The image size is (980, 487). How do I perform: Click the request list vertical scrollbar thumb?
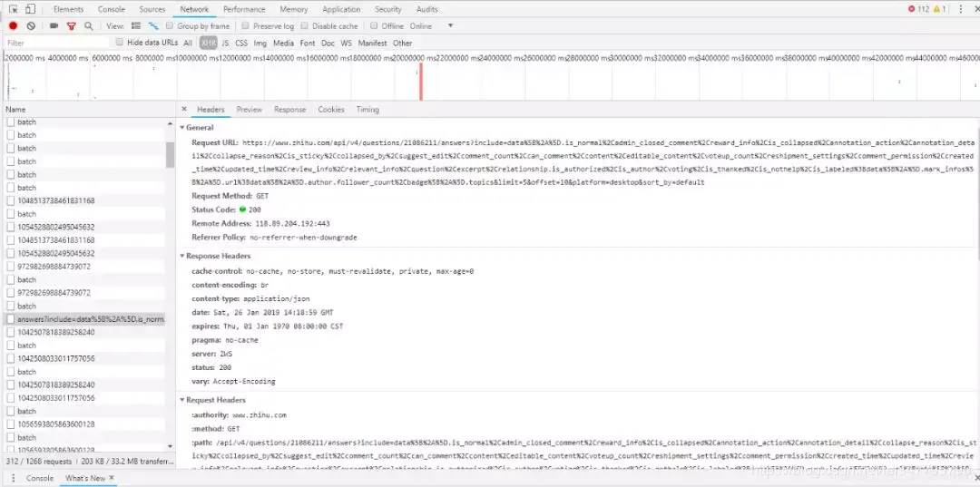point(170,155)
